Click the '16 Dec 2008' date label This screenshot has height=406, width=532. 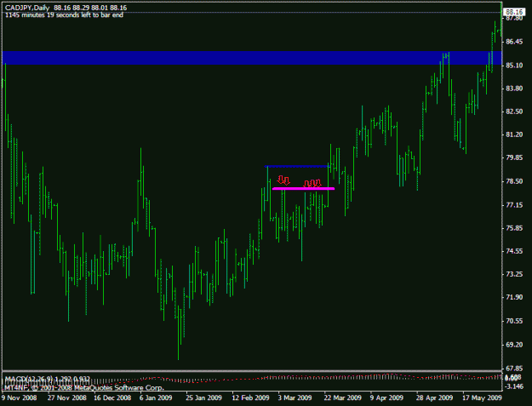pyautogui.click(x=112, y=397)
